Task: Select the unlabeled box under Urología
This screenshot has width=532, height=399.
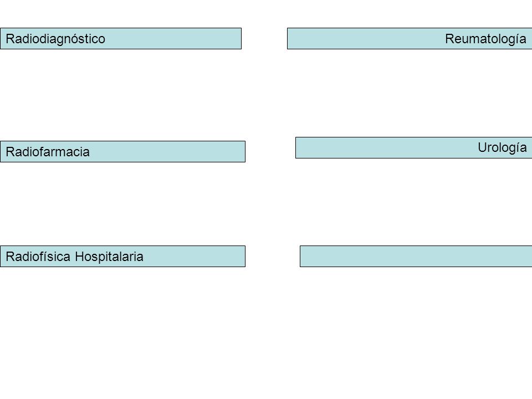Action: point(416,256)
